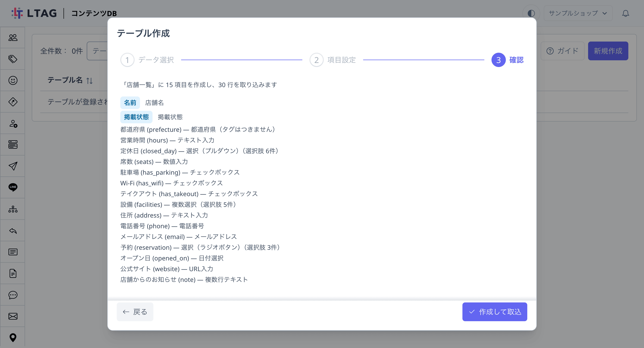Click the 駐車場 (has_parking) line
Screen dimensions: 644x348
(x=180, y=172)
